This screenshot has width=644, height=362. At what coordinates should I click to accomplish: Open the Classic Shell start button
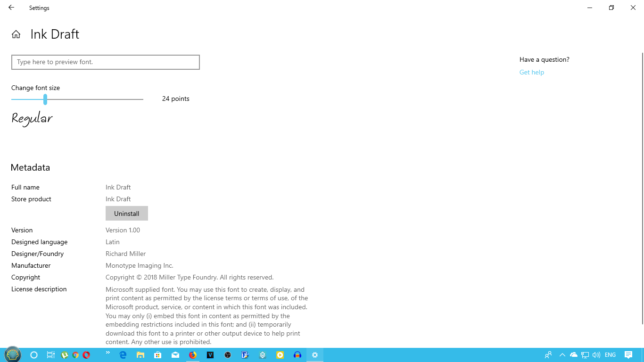tap(13, 355)
